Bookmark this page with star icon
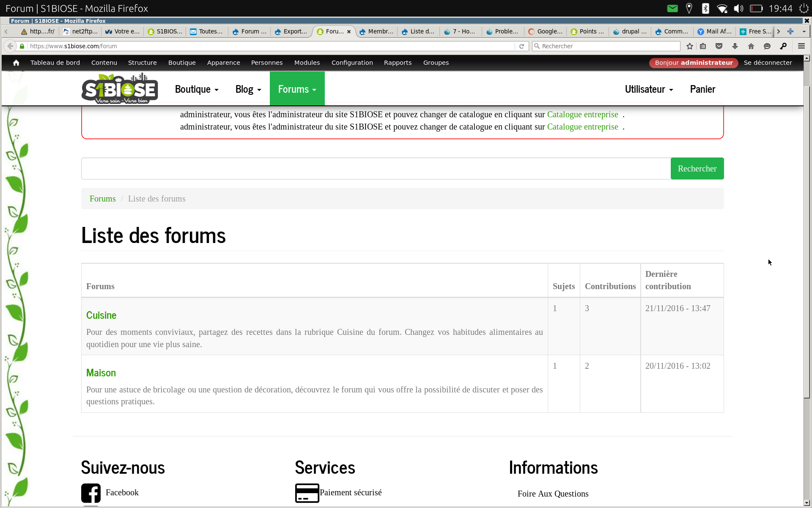812x508 pixels. point(690,46)
